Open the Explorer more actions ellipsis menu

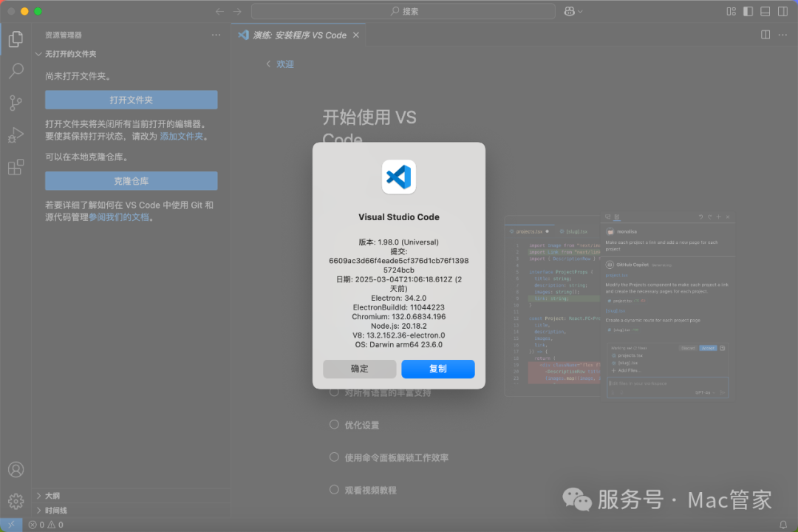click(x=215, y=34)
